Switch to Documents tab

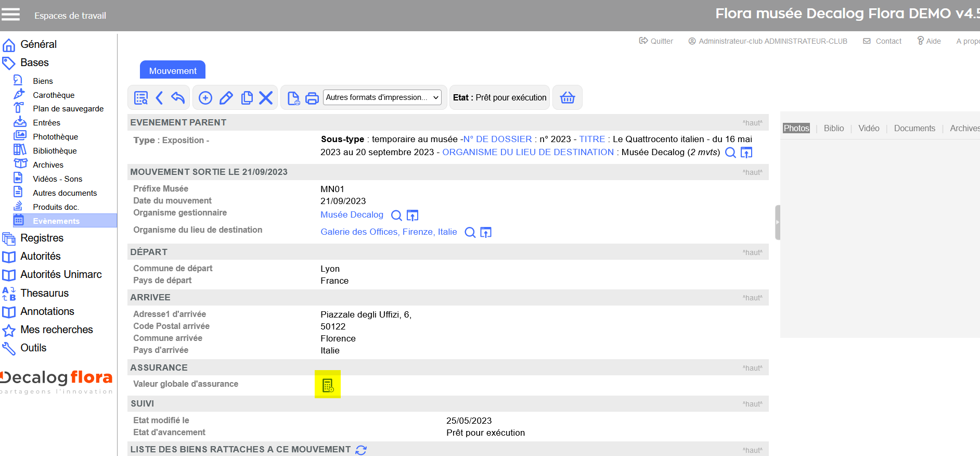(914, 128)
